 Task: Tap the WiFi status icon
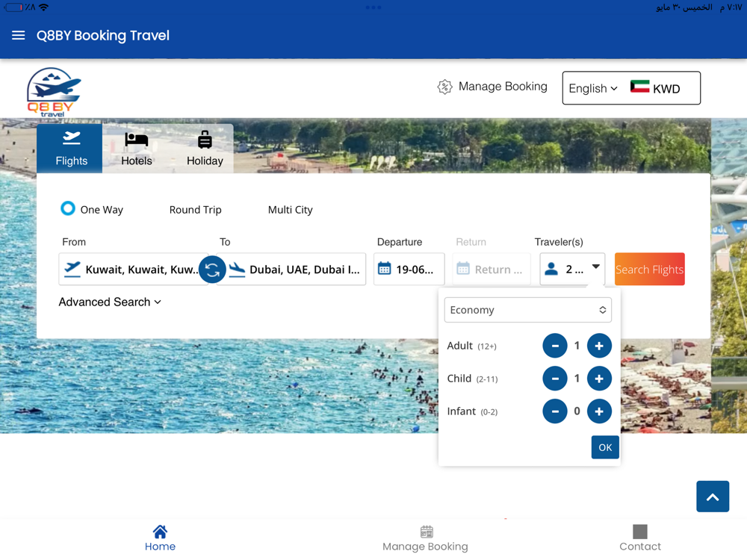(x=44, y=7)
